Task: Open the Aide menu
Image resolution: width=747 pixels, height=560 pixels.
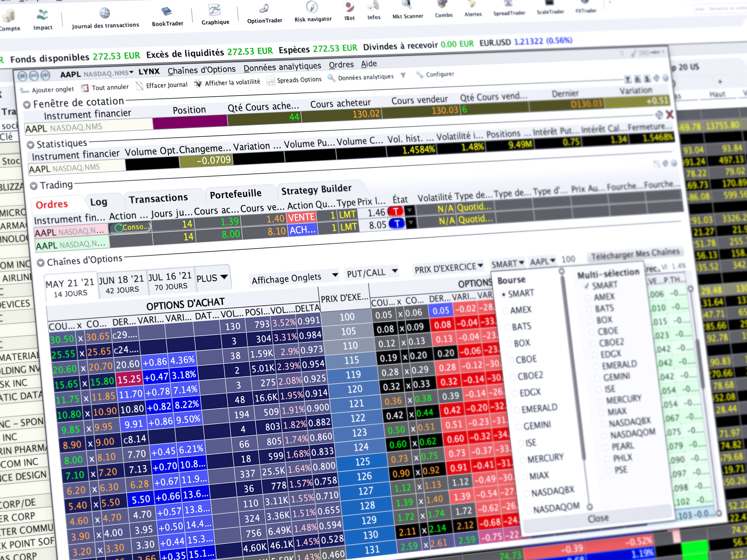Action: [x=369, y=64]
